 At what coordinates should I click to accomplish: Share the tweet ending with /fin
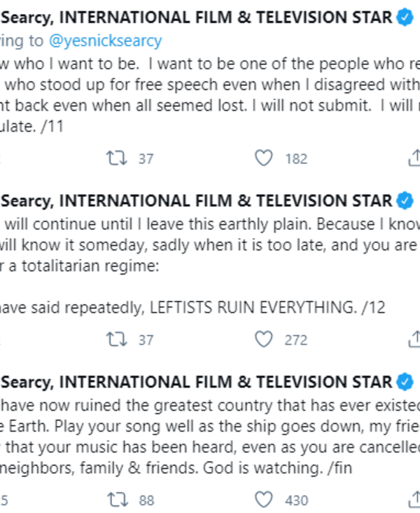click(x=414, y=500)
